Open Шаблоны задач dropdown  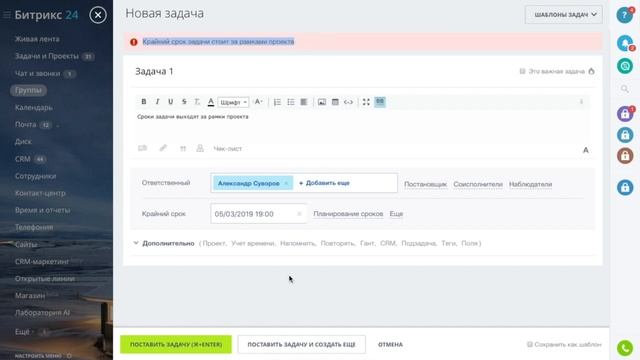[x=563, y=14]
